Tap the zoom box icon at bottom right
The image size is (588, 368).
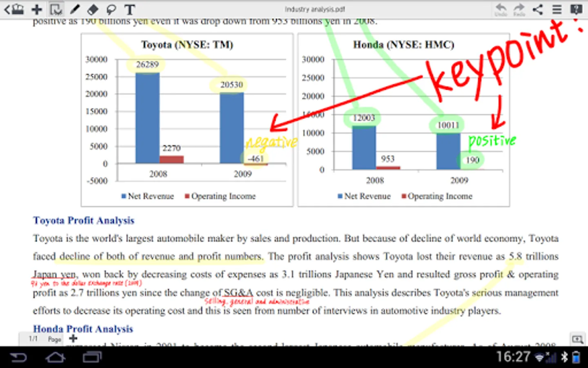coord(577,339)
